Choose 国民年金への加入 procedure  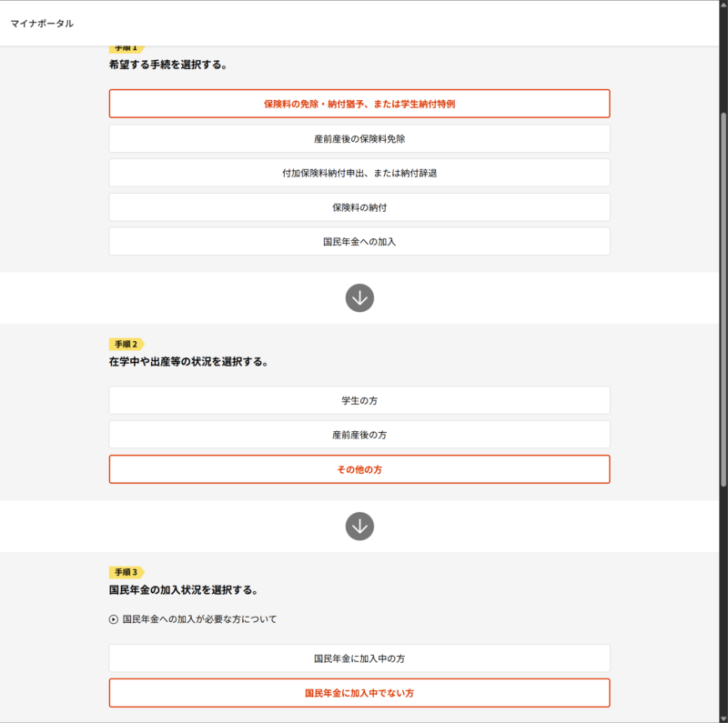pos(359,242)
